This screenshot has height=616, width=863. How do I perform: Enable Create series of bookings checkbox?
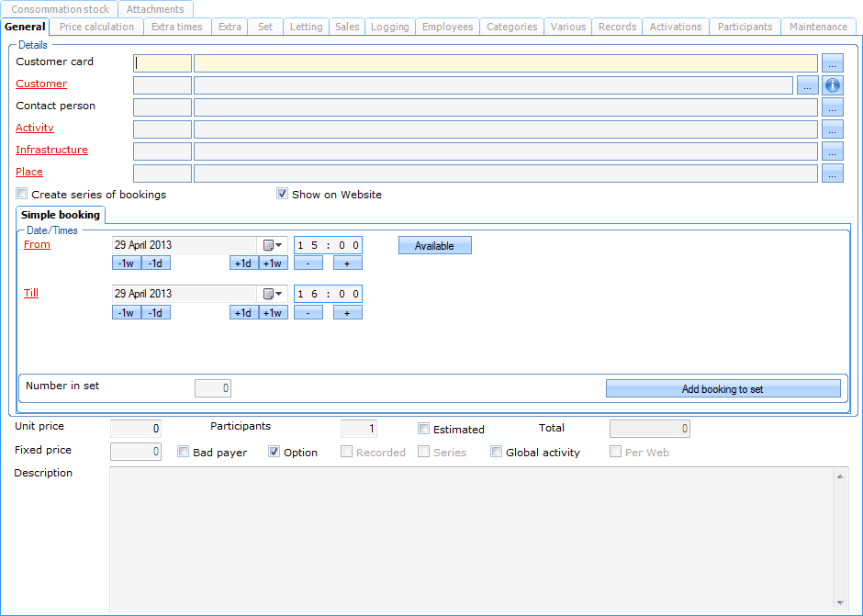(x=22, y=195)
